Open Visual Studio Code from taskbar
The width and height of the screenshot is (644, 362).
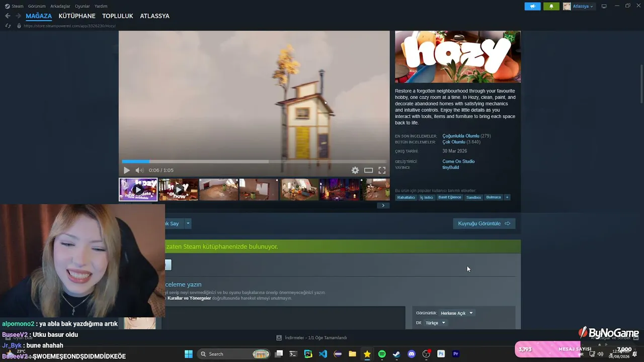pyautogui.click(x=323, y=354)
